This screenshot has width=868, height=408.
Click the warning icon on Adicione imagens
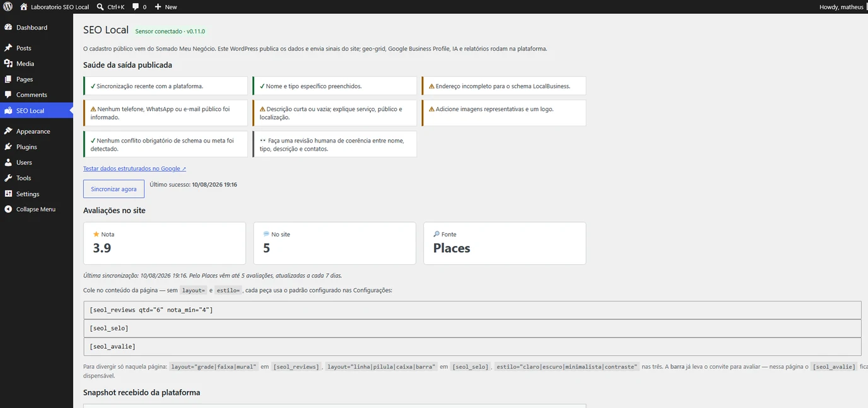[x=431, y=109]
